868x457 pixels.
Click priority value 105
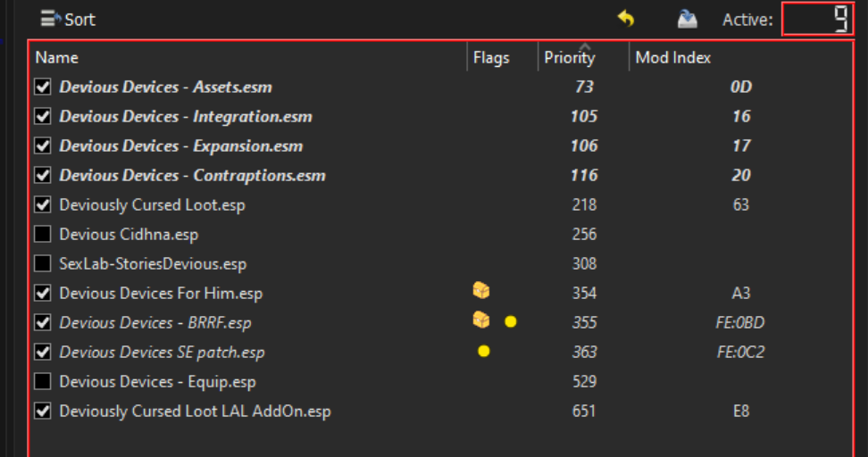[x=584, y=116]
